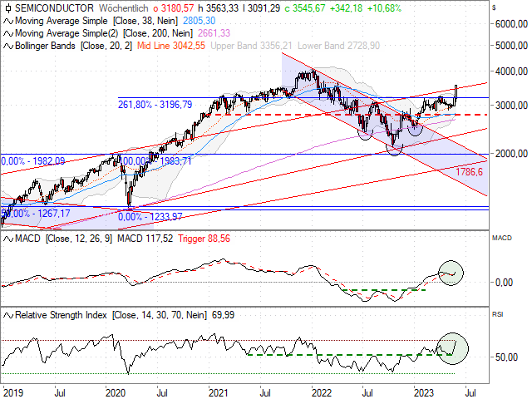Click the line icon next to Moving Average Simple
The width and height of the screenshot is (532, 399).
coord(8,22)
